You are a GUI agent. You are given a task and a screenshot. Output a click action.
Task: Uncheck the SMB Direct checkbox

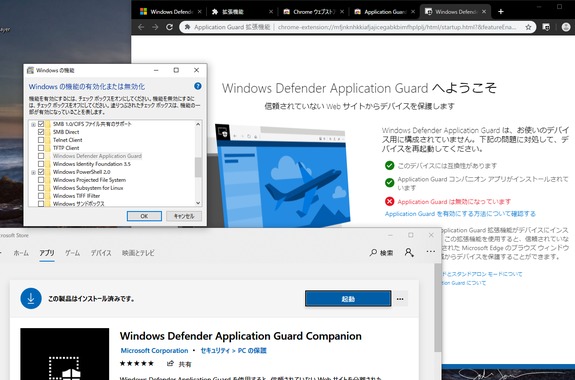tap(41, 132)
